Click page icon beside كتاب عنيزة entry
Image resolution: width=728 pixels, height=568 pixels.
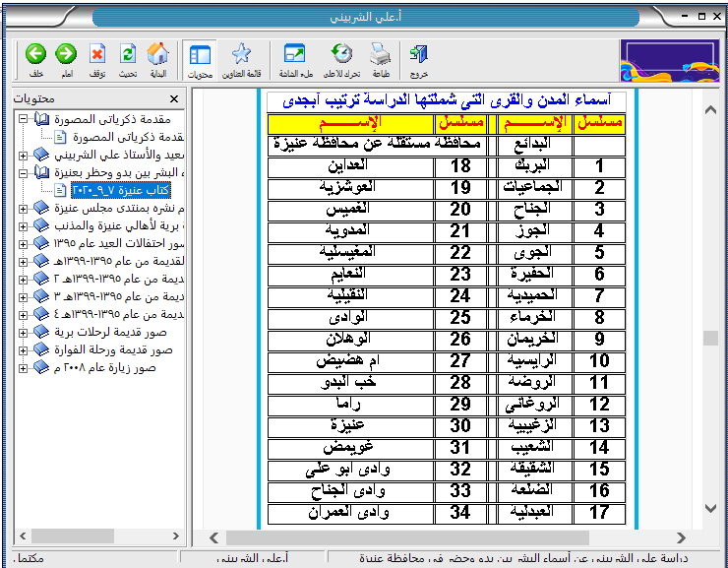(60, 190)
